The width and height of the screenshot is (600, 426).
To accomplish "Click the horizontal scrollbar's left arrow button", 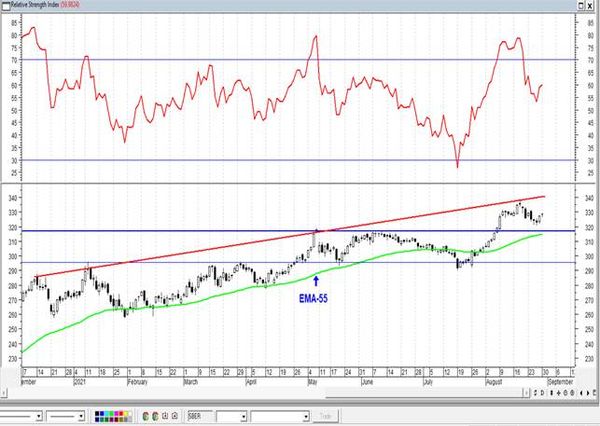I will tap(3, 393).
